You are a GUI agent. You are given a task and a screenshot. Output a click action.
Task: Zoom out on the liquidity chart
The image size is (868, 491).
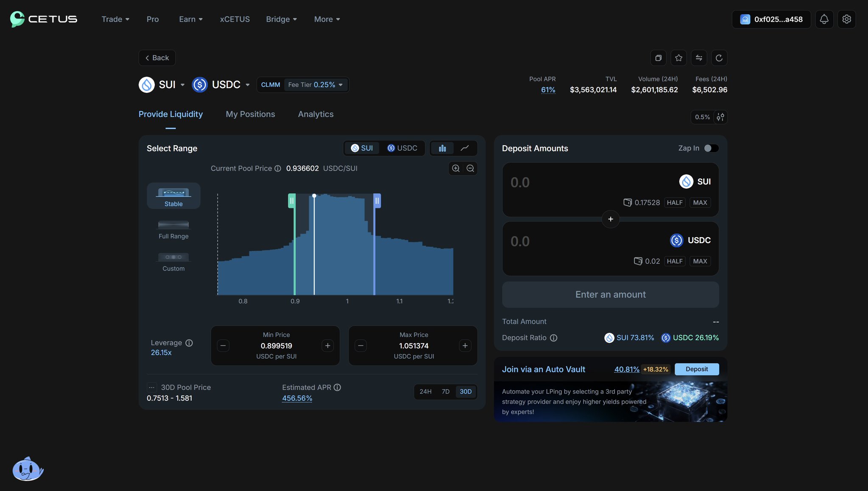click(x=470, y=169)
